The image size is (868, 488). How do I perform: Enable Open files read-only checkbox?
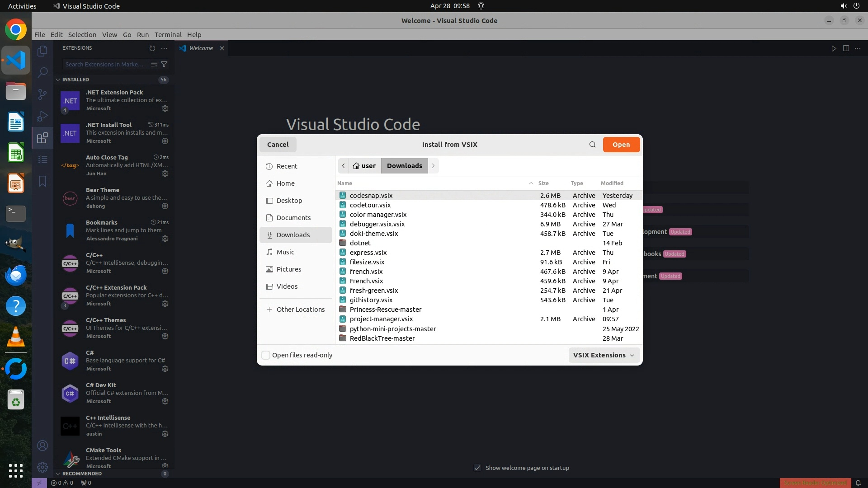(x=266, y=355)
